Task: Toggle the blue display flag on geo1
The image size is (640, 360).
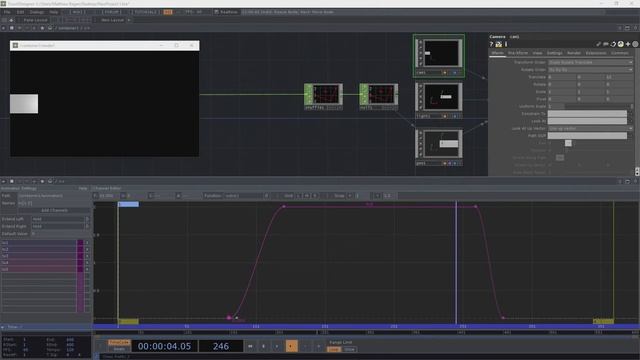Action: click(x=455, y=163)
